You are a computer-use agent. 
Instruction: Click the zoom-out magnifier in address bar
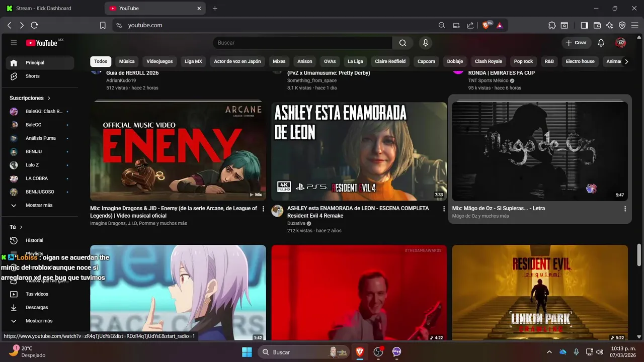pyautogui.click(x=442, y=25)
